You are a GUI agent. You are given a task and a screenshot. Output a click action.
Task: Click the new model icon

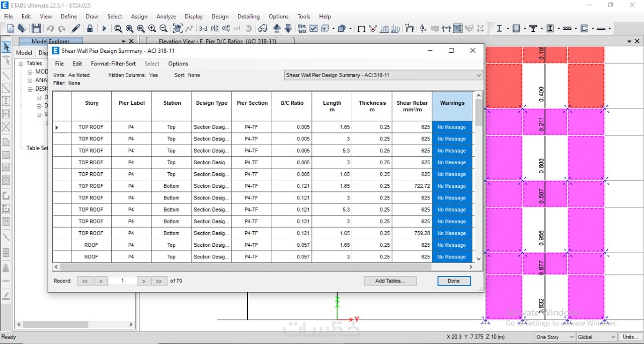[x=11, y=29]
